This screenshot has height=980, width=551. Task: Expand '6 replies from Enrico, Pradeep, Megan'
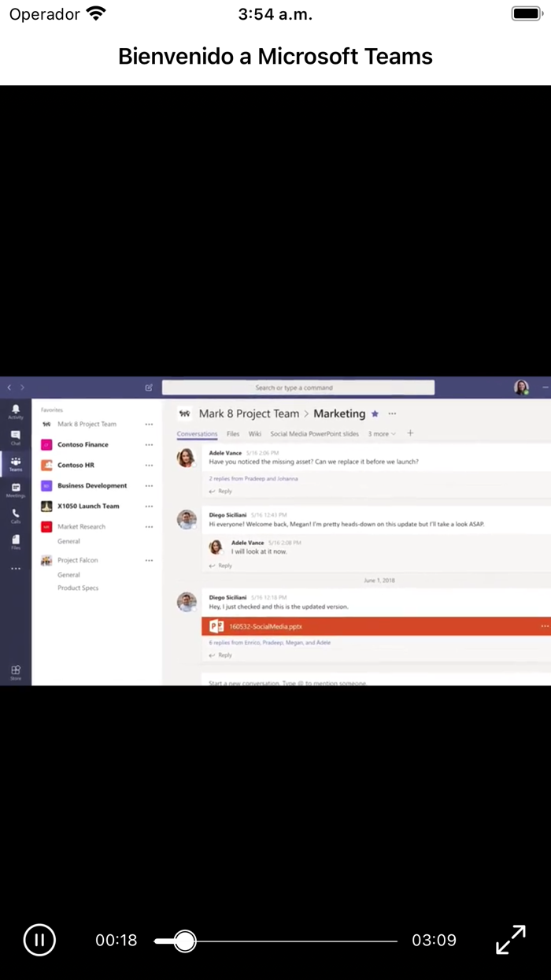click(269, 642)
